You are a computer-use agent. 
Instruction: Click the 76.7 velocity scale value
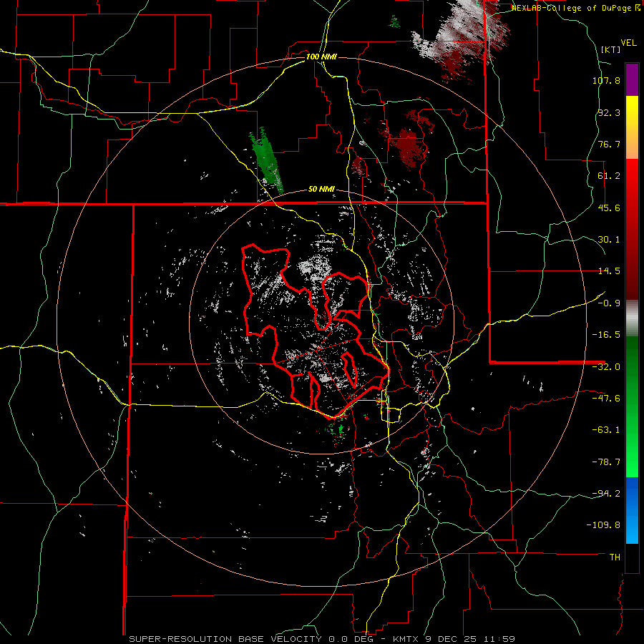pyautogui.click(x=609, y=144)
